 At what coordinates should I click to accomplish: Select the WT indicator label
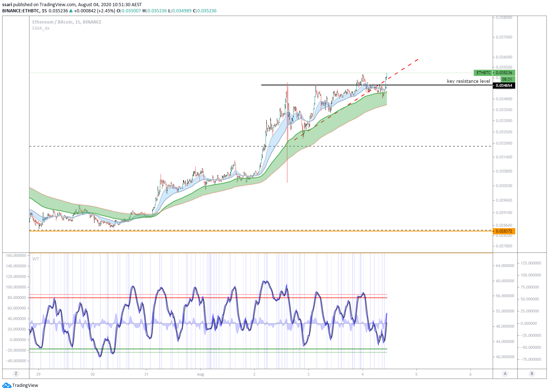click(x=36, y=259)
